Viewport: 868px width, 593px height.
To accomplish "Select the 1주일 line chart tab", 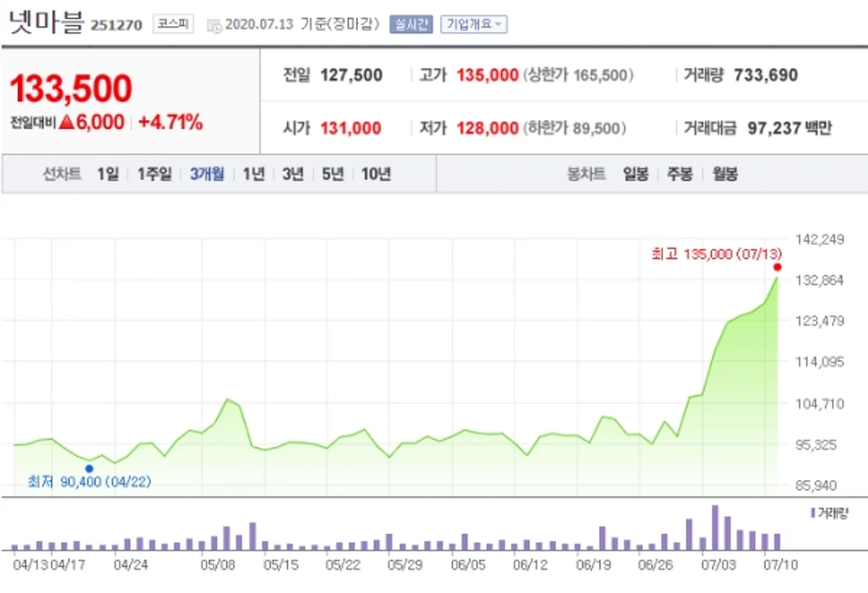I will tap(155, 174).
